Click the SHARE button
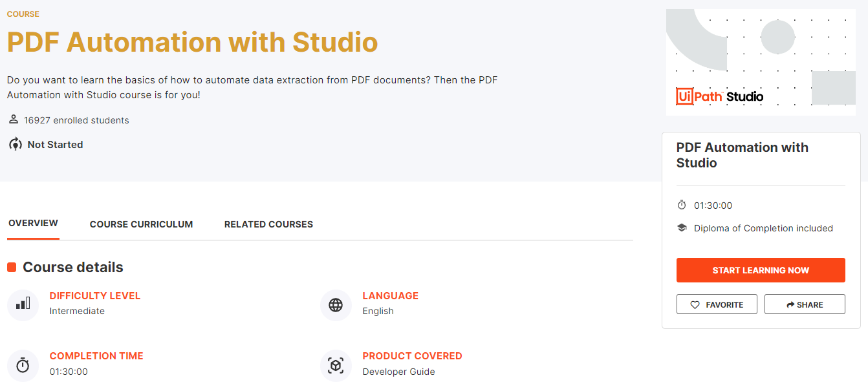Screen dimensions: 868x391 (805, 304)
